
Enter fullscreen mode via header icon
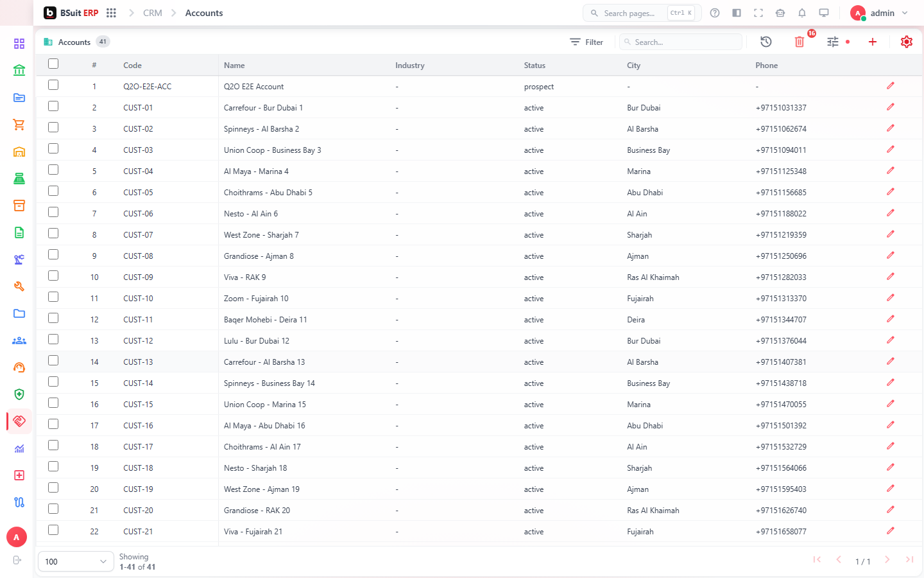758,13
